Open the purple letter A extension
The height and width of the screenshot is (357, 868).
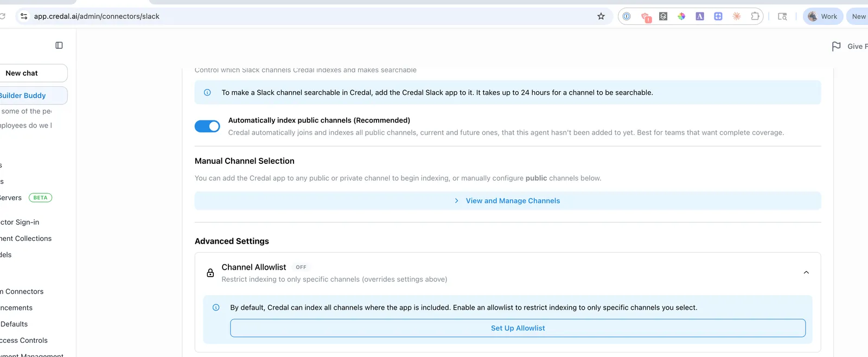point(700,16)
